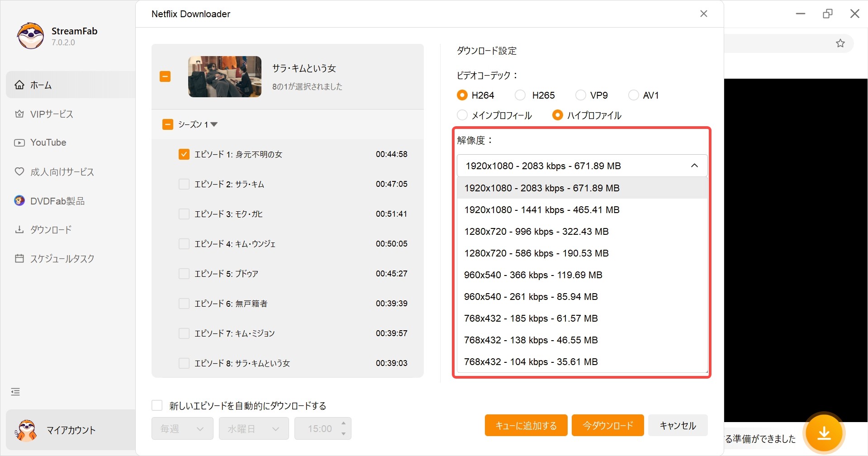The width and height of the screenshot is (868, 456).
Task: Select the H265 video codec
Action: coord(520,95)
